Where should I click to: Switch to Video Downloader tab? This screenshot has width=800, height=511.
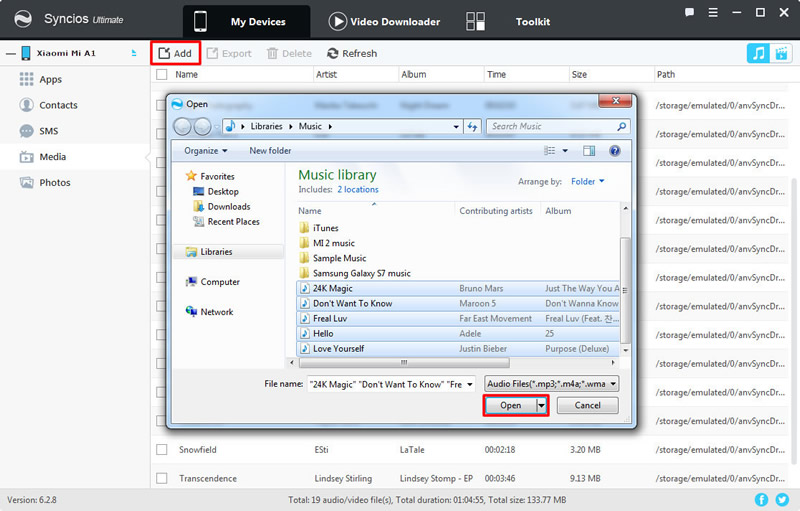coord(384,21)
